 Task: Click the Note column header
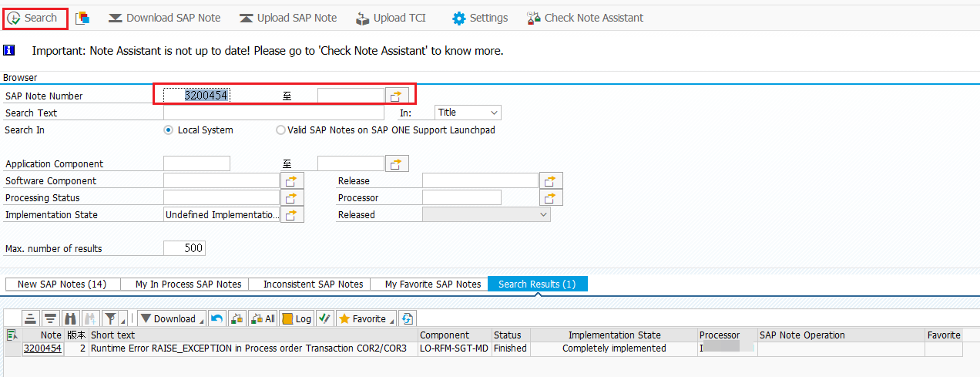point(42,335)
